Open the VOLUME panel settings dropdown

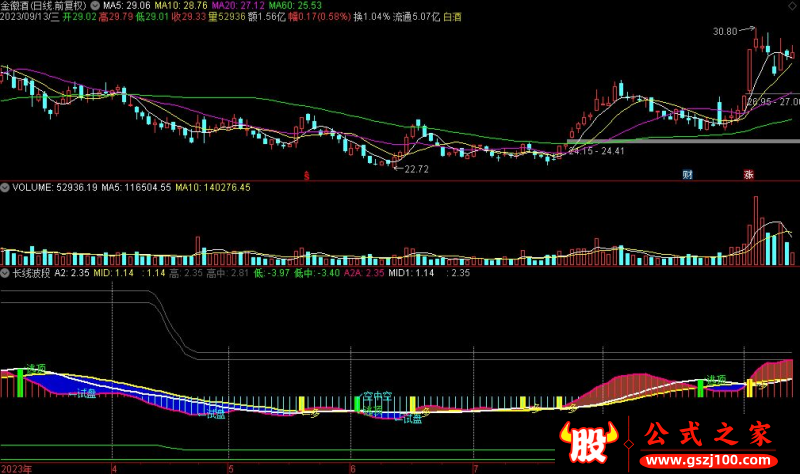tap(5, 188)
